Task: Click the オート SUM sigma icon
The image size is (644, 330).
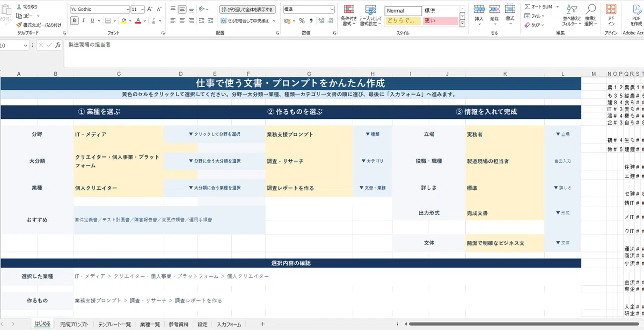Action: point(527,6)
